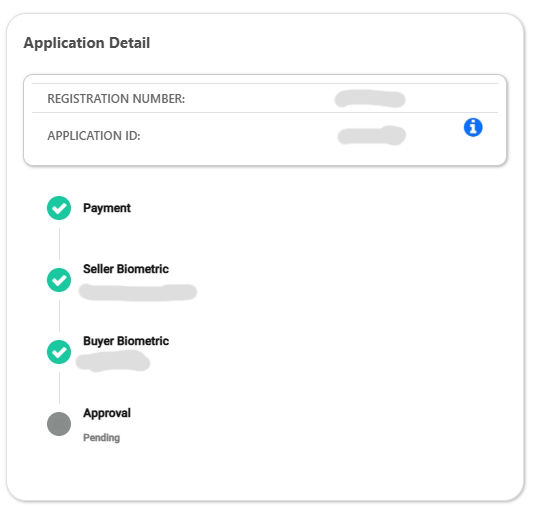536x515 pixels.
Task: Select the Payment step label
Action: click(107, 208)
